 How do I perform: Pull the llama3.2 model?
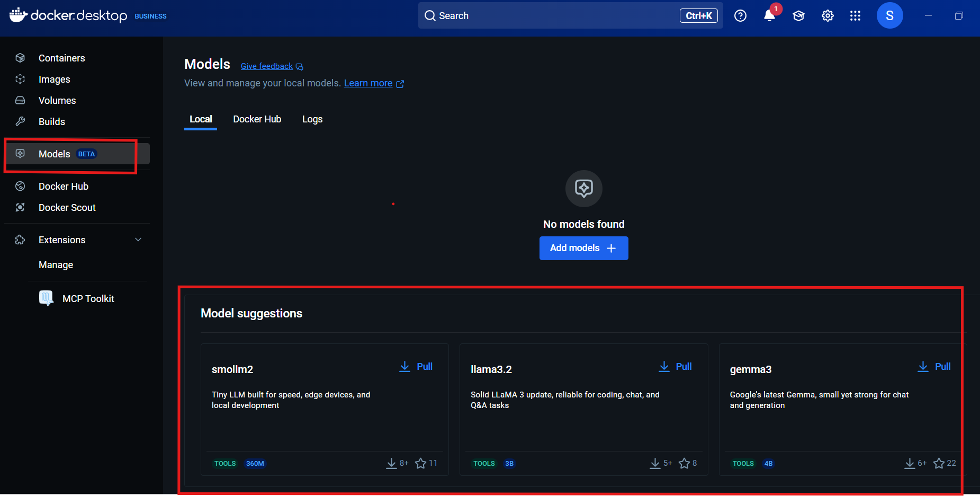pyautogui.click(x=675, y=367)
